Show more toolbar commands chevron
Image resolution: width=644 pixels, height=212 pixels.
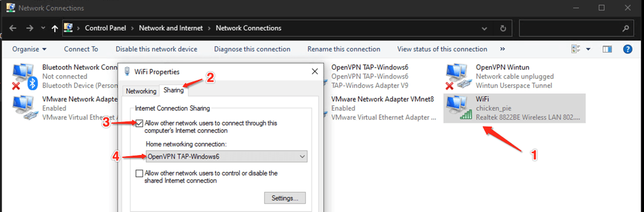point(502,49)
